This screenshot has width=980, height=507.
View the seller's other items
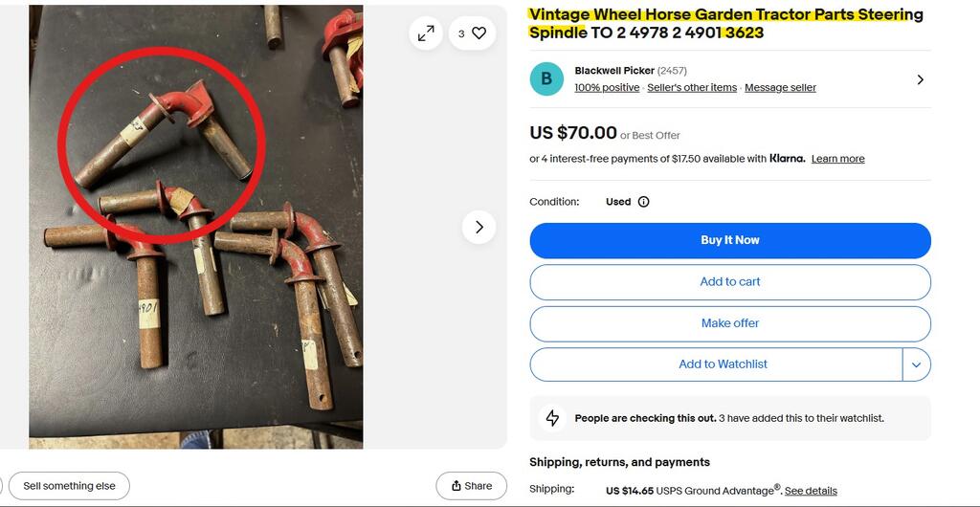tap(692, 88)
